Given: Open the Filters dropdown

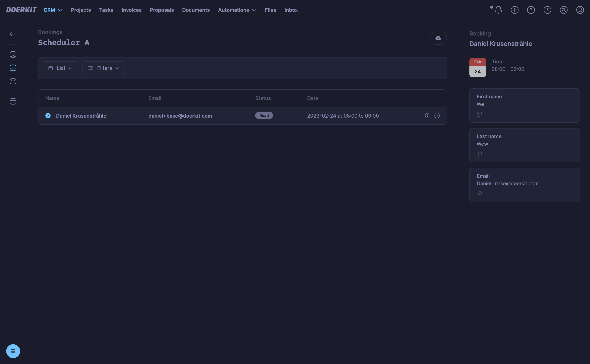Looking at the screenshot, I should (x=104, y=68).
